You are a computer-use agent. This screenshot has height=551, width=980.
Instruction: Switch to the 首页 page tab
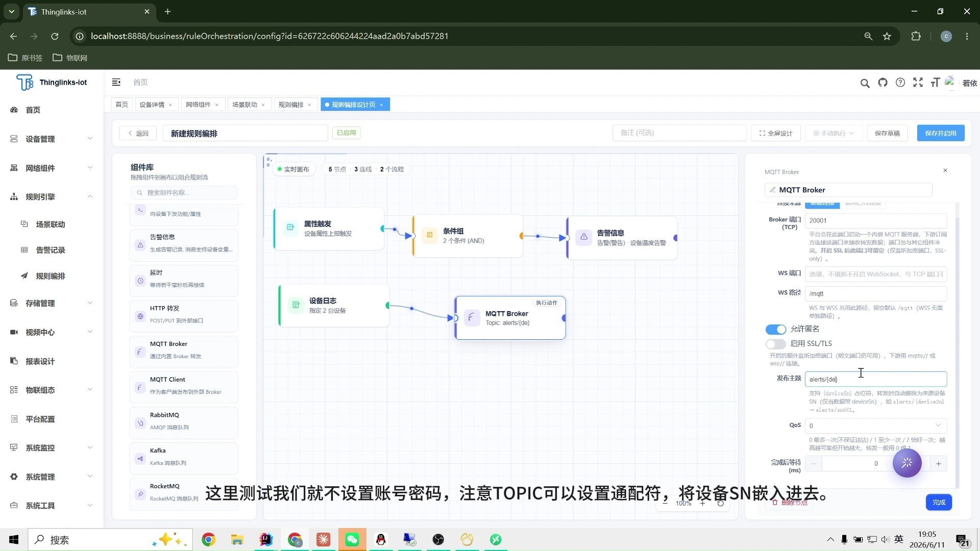point(121,105)
